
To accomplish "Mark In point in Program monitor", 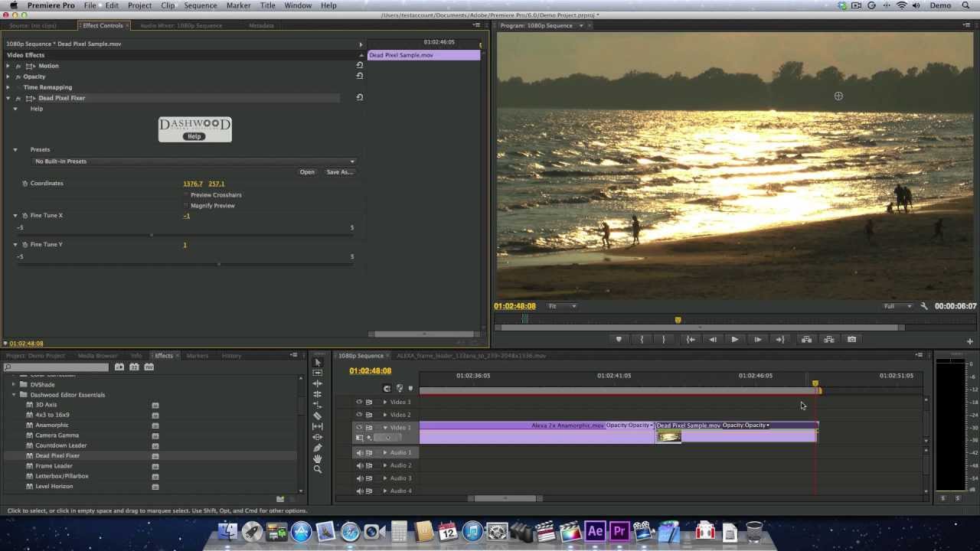I will pos(642,340).
